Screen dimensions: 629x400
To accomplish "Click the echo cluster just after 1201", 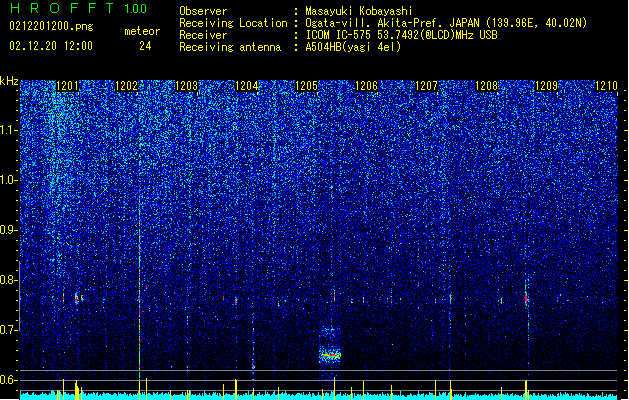I will pyautogui.click(x=79, y=298).
